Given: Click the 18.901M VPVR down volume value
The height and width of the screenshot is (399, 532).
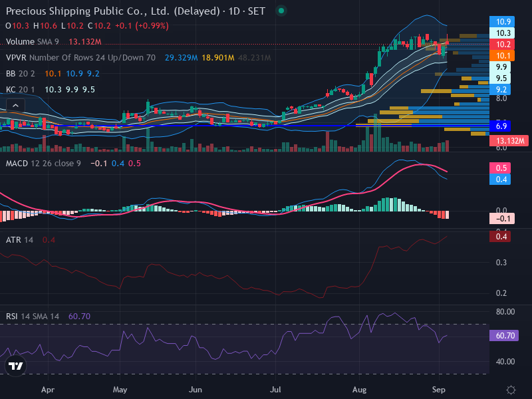Looking at the screenshot, I should pyautogui.click(x=218, y=58).
